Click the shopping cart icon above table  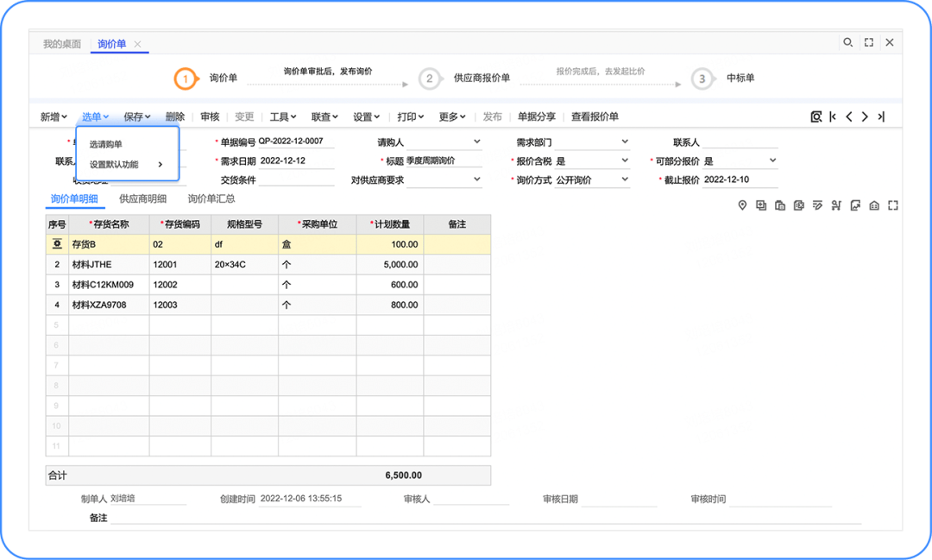point(836,205)
